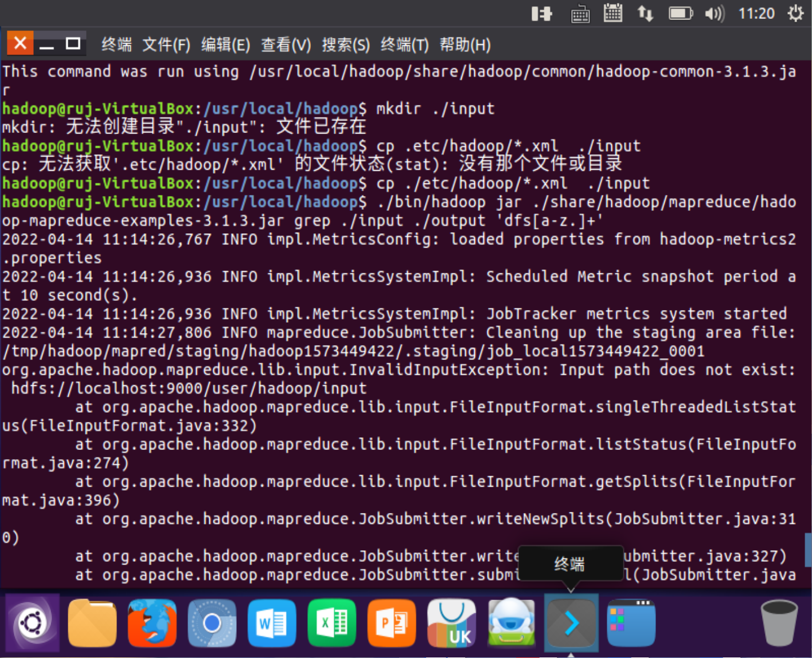Launch the presentation app from the dock
Image resolution: width=812 pixels, height=658 pixels.
(x=391, y=622)
